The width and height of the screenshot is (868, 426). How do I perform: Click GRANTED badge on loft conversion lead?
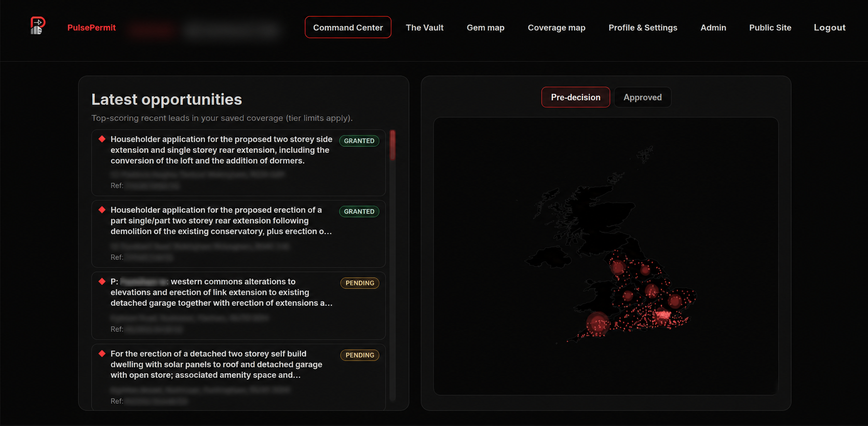tap(359, 141)
